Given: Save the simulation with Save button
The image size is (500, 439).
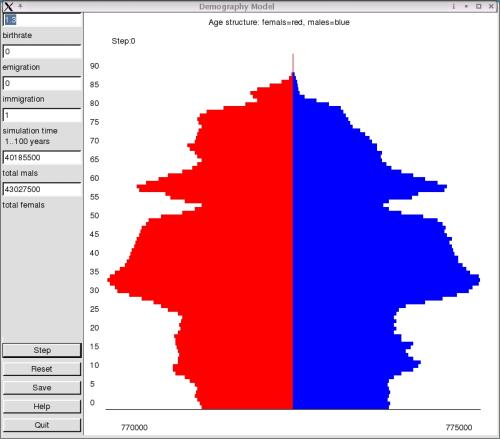Looking at the screenshot, I should coord(42,388).
